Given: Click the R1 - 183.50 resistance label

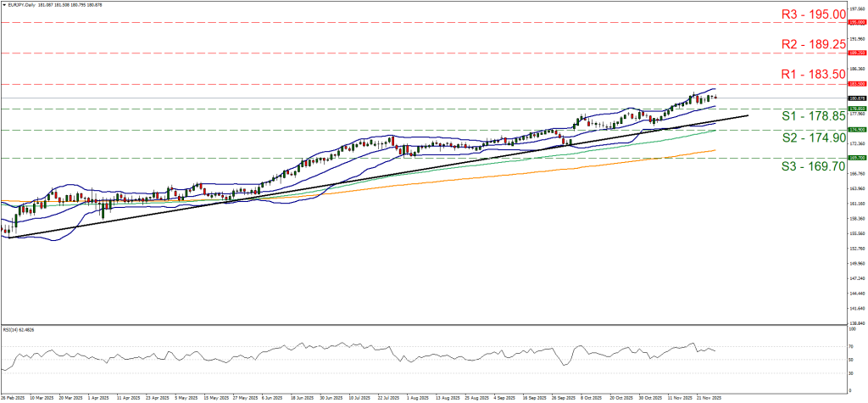Looking at the screenshot, I should point(813,75).
